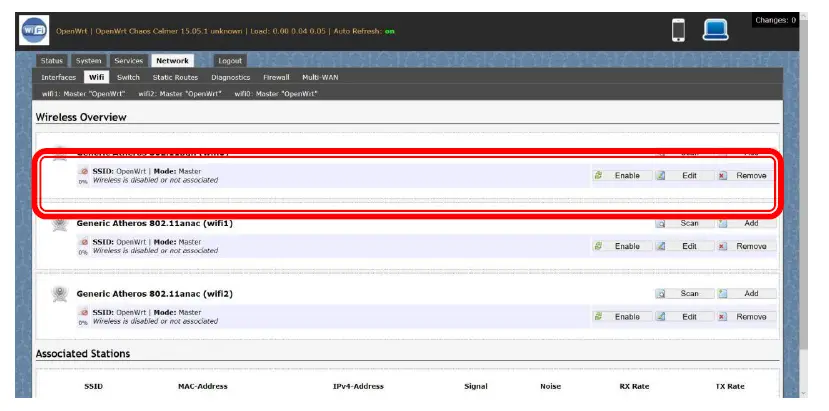Open wifi0: Master "OpenWrt" link
Image resolution: width=829 pixels, height=411 pixels.
pyautogui.click(x=276, y=94)
